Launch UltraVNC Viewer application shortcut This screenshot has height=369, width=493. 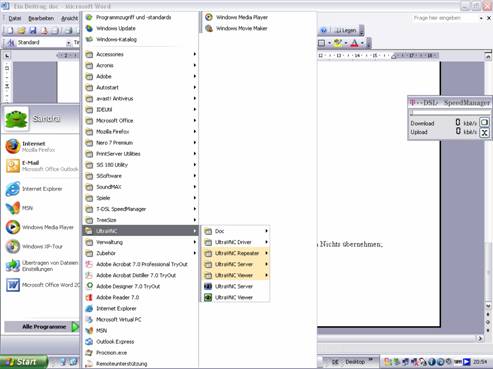coord(235,297)
